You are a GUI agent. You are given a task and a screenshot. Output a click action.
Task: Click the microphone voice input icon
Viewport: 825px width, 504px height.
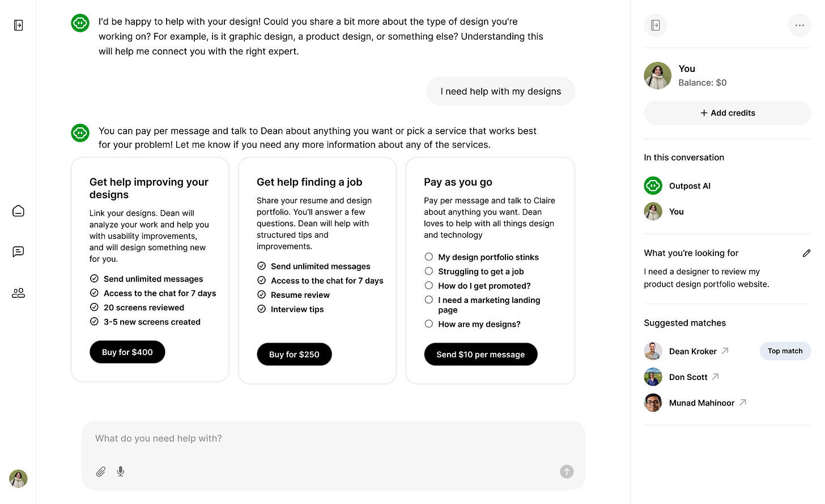point(121,472)
